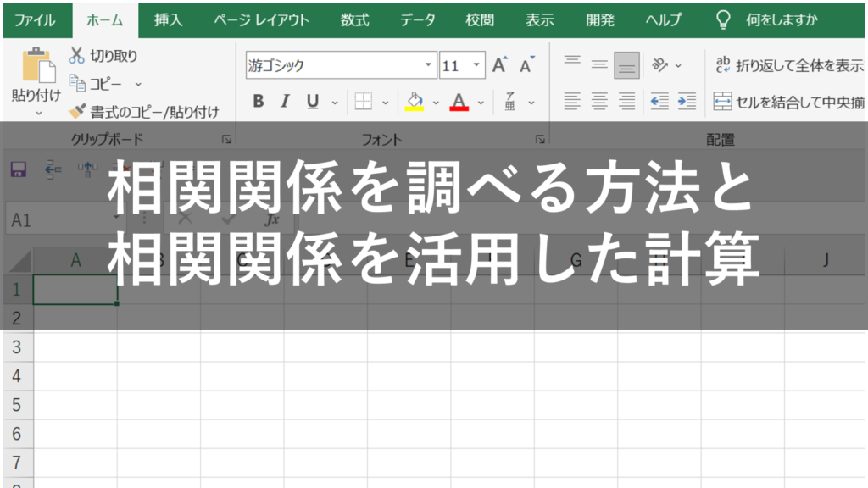Open the ファイル tab

[x=35, y=20]
